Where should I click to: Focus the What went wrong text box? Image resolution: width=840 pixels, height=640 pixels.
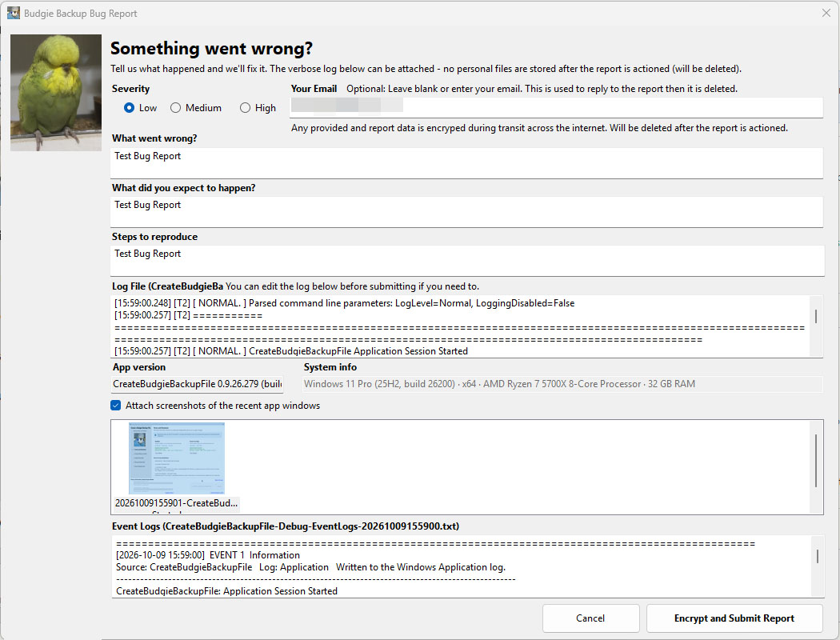(x=466, y=163)
